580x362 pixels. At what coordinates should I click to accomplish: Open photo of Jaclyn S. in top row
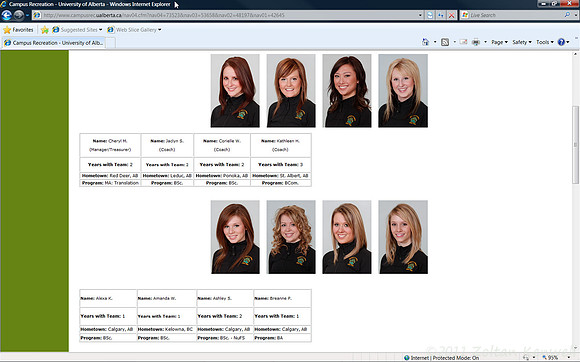(x=291, y=91)
